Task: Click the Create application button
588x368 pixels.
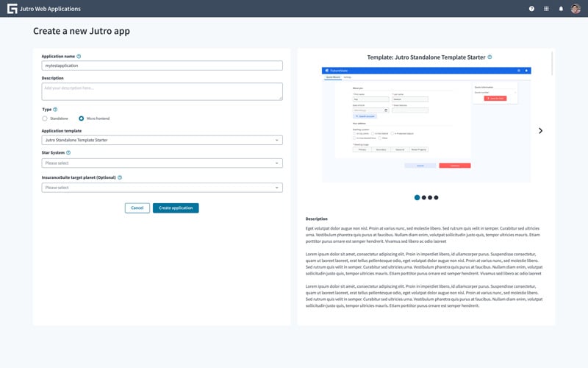Action: [176, 208]
